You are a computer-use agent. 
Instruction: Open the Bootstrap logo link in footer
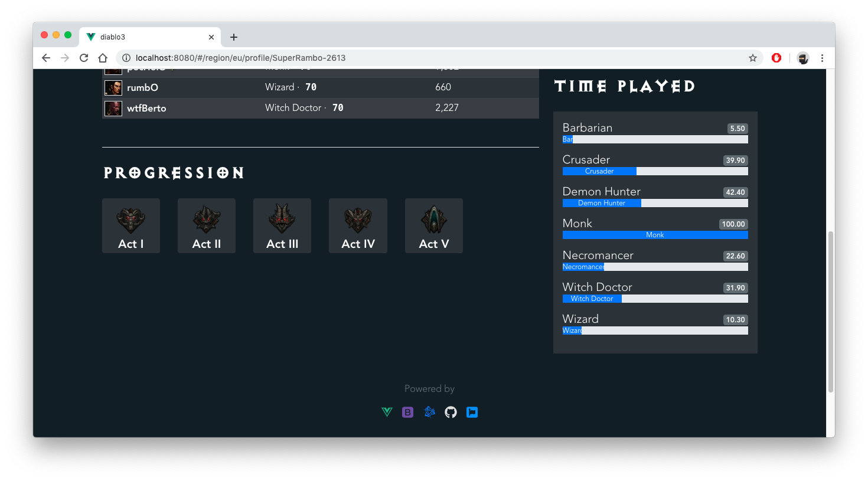tap(408, 412)
